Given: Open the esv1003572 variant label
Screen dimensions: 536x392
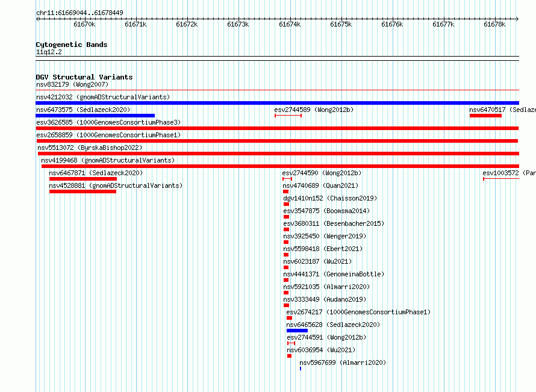Looking at the screenshot, I should pyautogui.click(x=509, y=173).
